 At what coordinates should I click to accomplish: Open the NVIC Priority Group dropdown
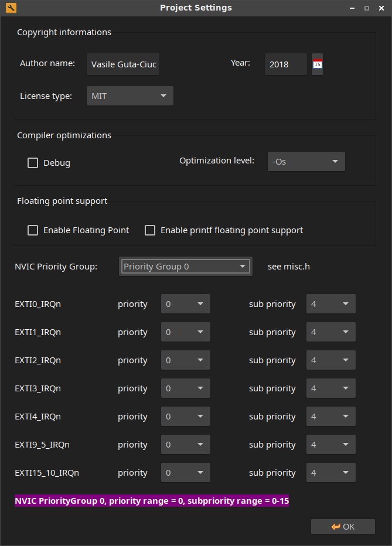point(185,267)
